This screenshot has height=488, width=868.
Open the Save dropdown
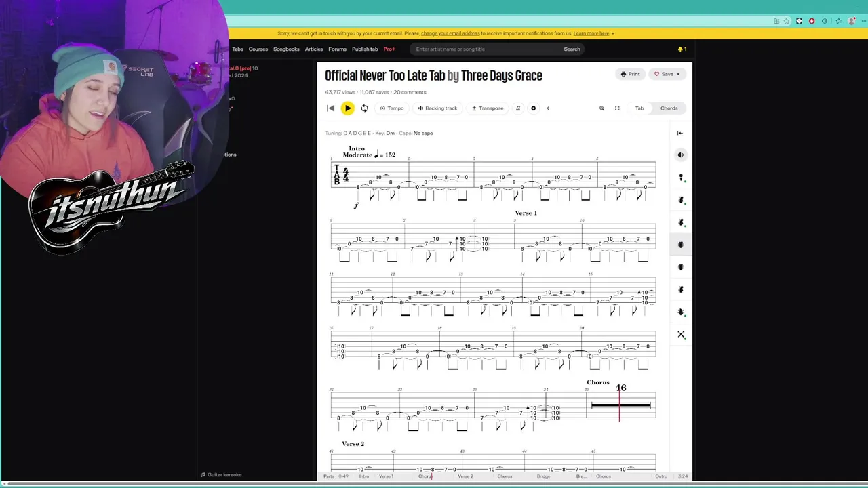coord(667,74)
